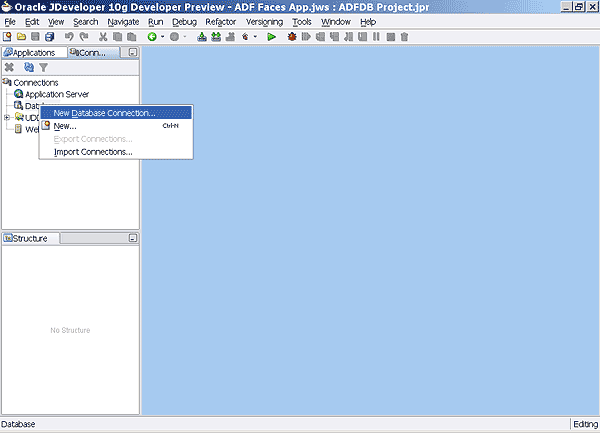Viewport: 600px width, 433px height.
Task: Choose New Database Connection... from context menu
Action: 116,113
